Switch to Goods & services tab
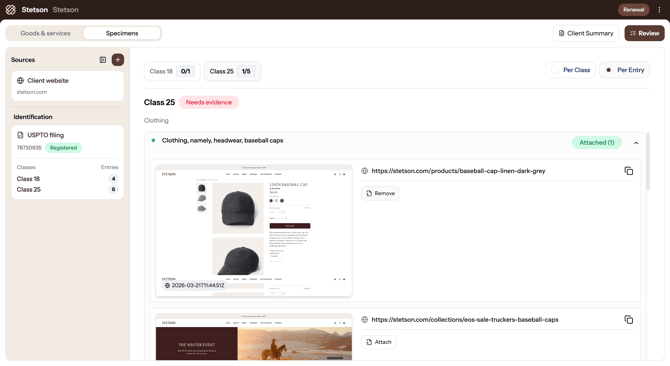The image size is (670, 366). 45,33
